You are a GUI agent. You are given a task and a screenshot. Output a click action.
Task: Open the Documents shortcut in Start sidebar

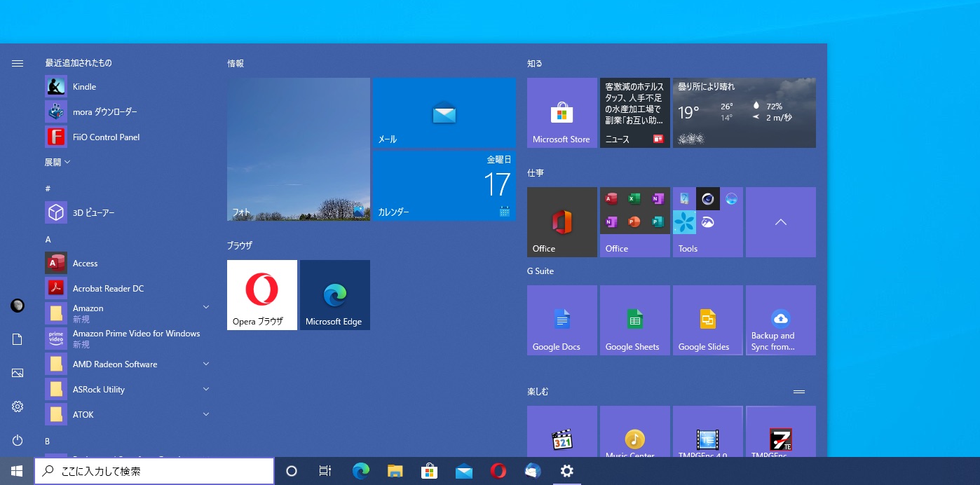point(18,339)
